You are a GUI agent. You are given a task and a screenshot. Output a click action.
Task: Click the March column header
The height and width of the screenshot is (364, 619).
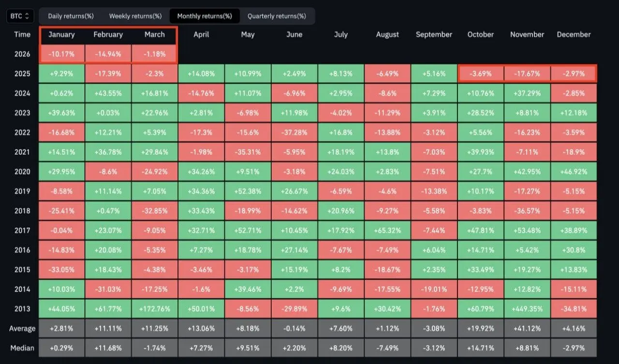coord(155,34)
